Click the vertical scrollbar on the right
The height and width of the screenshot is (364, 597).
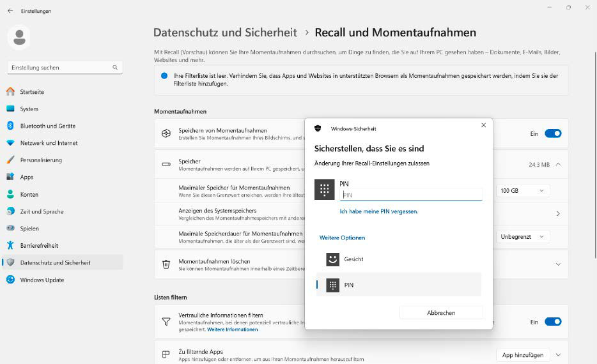594,155
